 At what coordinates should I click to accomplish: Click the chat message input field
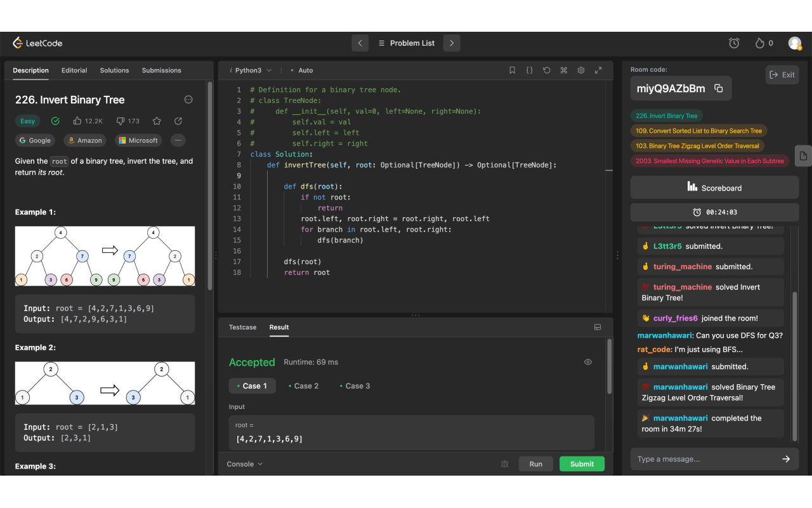[704, 459]
